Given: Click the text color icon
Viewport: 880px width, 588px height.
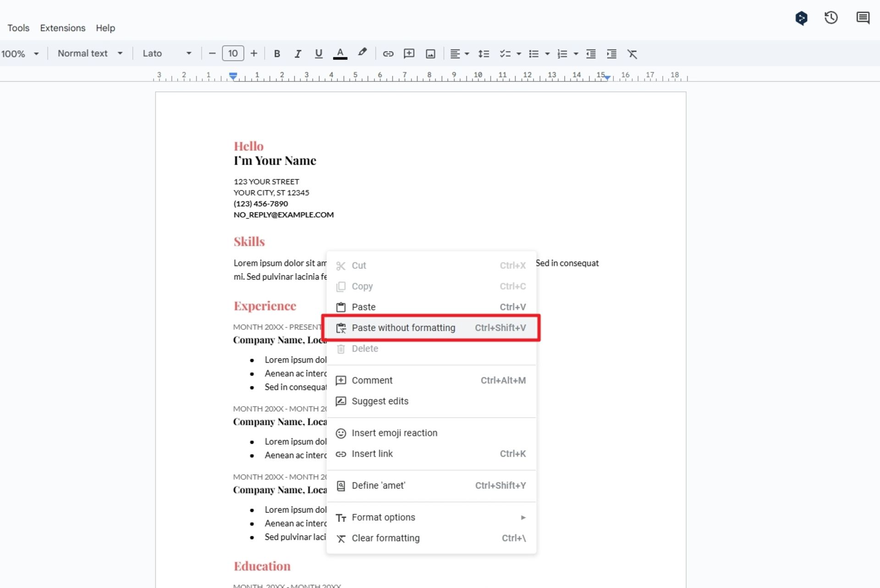Looking at the screenshot, I should (x=340, y=53).
